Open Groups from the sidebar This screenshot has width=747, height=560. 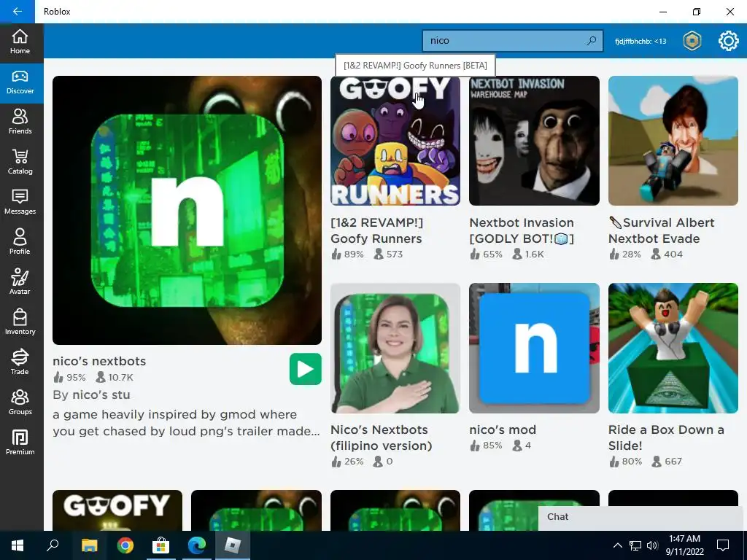(x=20, y=403)
